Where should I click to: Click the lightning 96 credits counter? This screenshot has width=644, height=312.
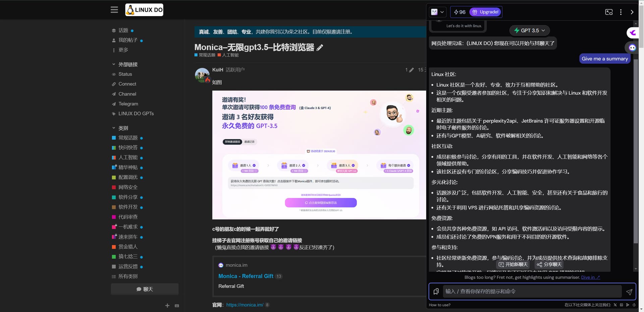460,12
